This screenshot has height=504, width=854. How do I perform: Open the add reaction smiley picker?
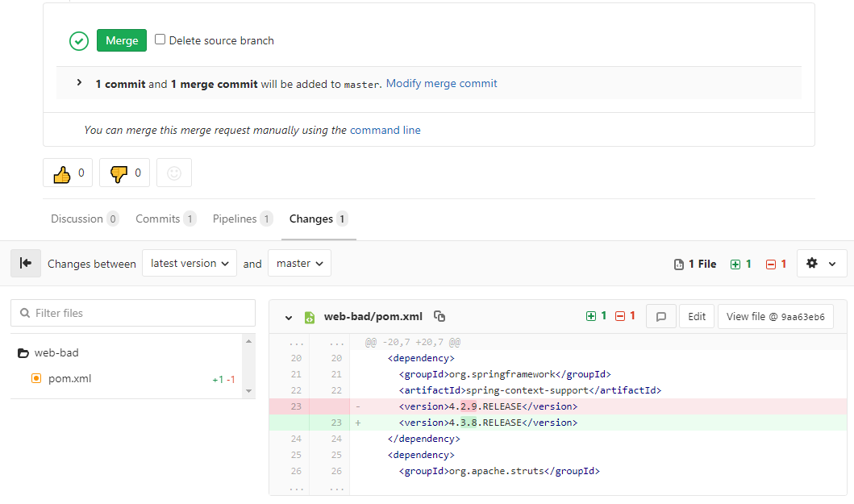coord(174,173)
